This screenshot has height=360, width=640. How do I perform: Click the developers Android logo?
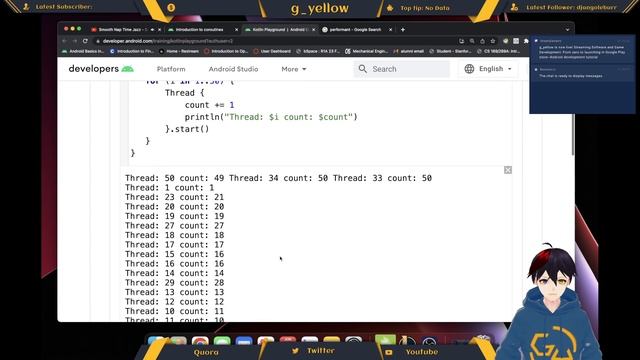coord(101,69)
